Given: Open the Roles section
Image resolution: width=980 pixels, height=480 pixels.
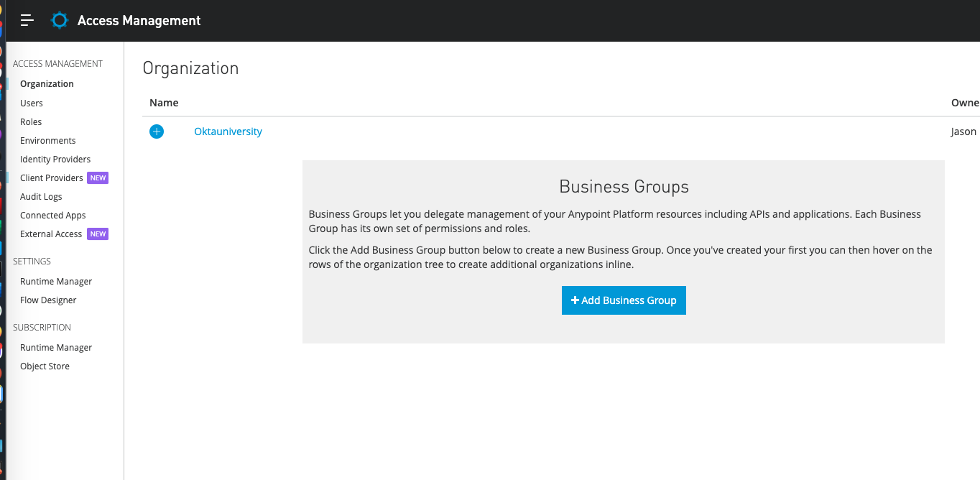Looking at the screenshot, I should tap(31, 121).
